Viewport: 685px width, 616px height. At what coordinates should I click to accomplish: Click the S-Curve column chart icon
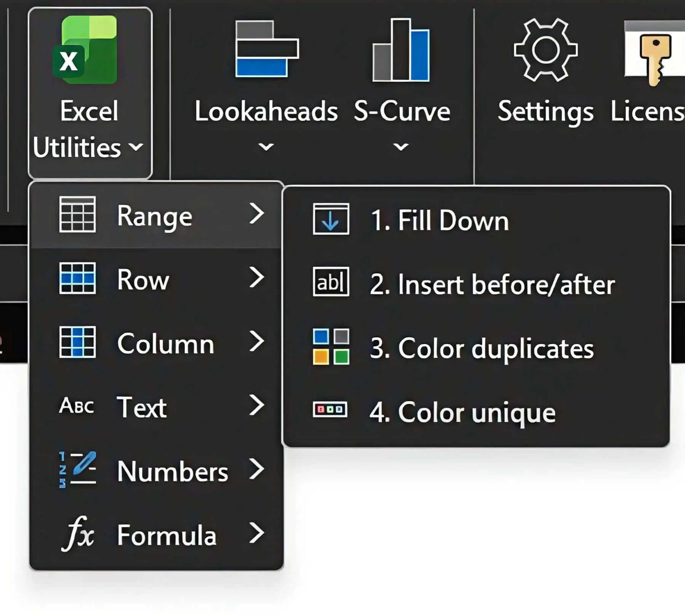tap(401, 50)
